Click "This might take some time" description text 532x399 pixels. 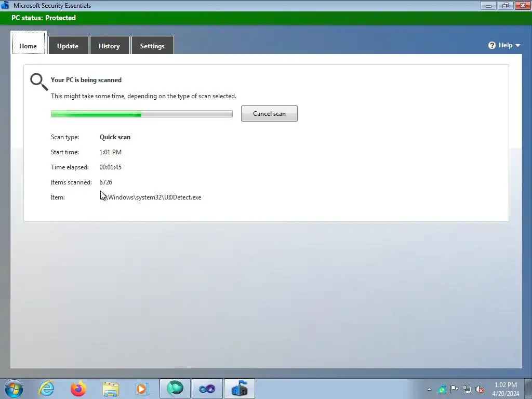point(143,96)
